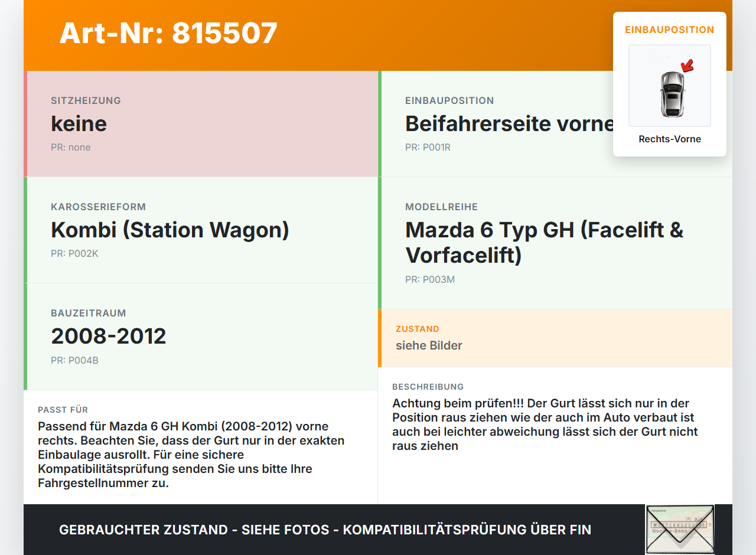
Task: Click the car position diagram thumbnail
Action: coord(670,86)
